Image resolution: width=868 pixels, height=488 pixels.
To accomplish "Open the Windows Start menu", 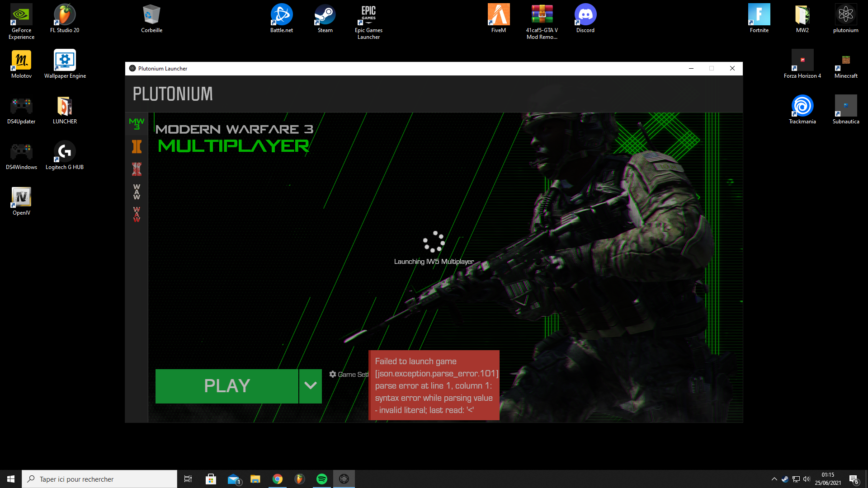I will 11,479.
